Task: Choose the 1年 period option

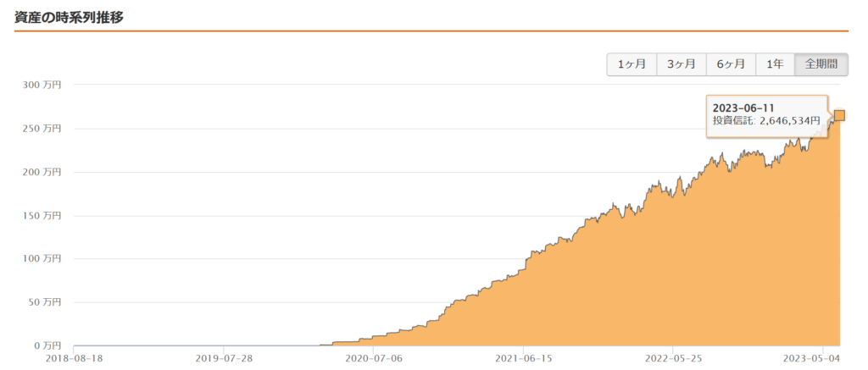Action: [775, 64]
